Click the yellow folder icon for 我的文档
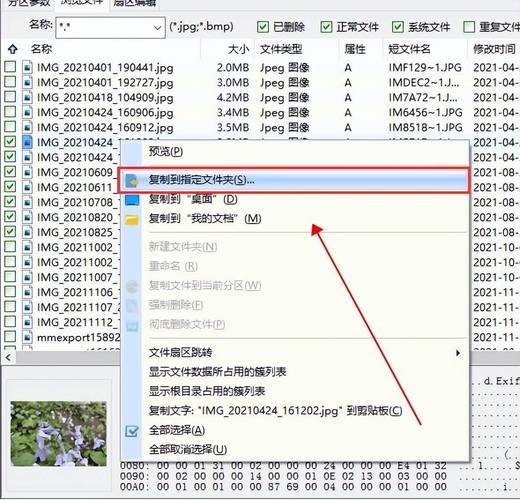The height and width of the screenshot is (500, 520). (x=132, y=220)
